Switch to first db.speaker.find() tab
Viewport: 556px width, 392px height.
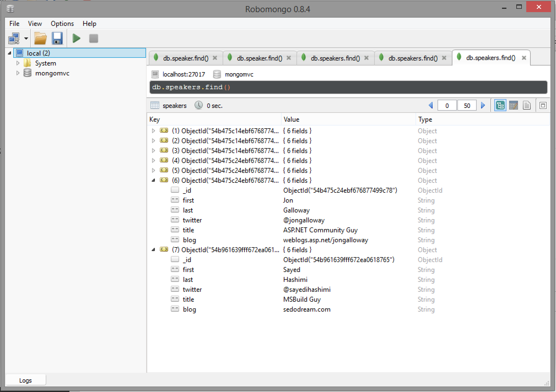tap(185, 58)
